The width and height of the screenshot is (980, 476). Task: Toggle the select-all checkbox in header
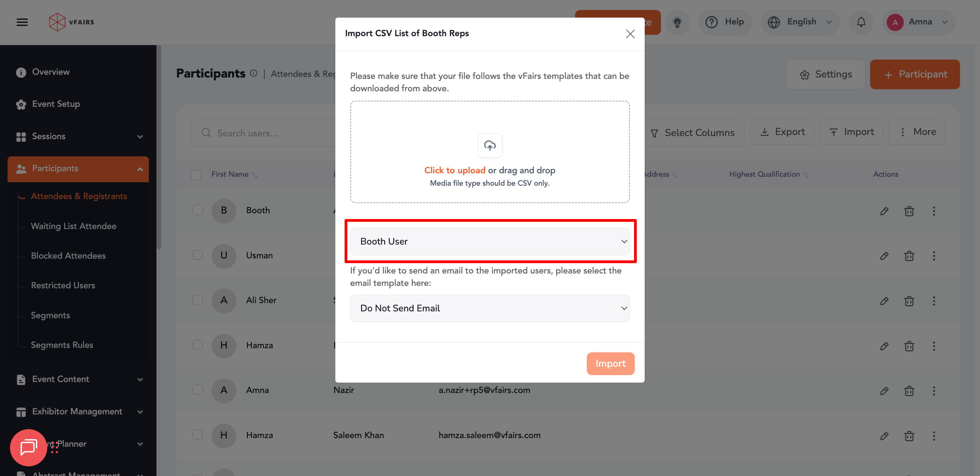coord(196,175)
